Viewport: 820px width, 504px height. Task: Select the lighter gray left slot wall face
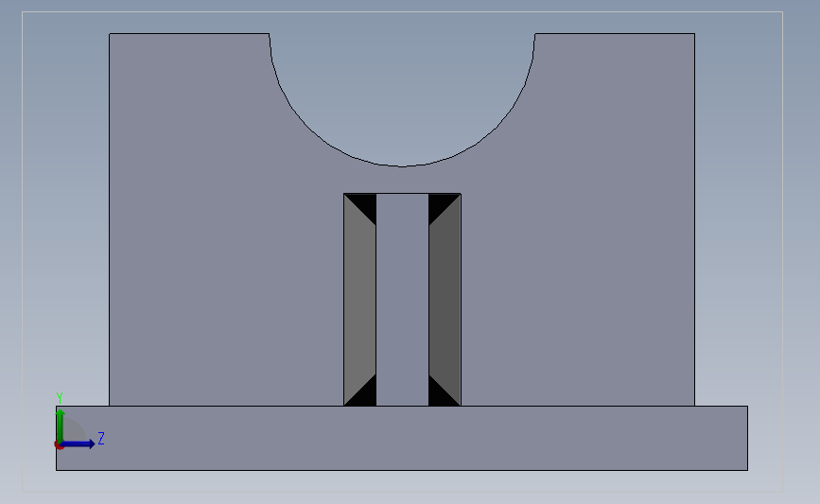[359, 300]
